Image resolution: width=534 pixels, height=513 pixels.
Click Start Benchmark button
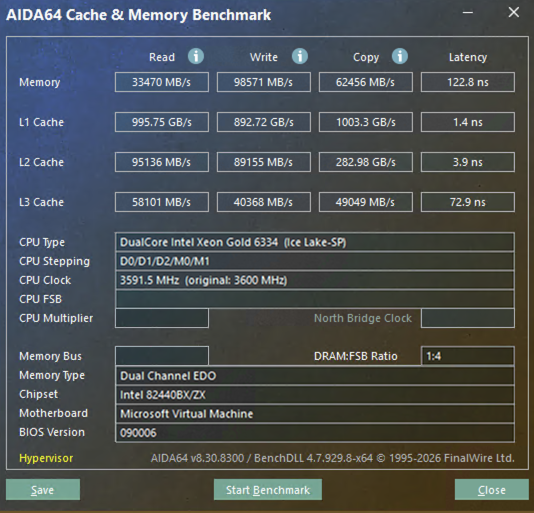268,489
